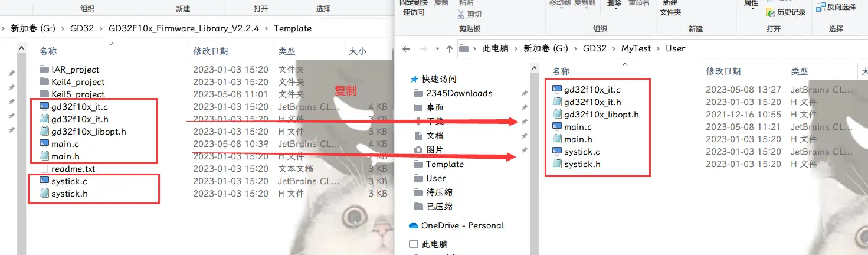
Task: Open 2345Downloads in Quick access
Action: (x=458, y=93)
